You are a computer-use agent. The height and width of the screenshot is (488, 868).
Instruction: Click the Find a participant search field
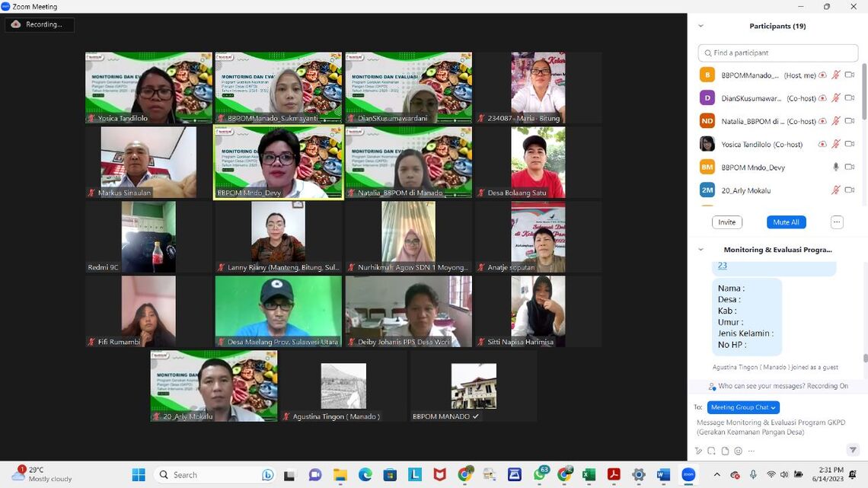pyautogui.click(x=777, y=53)
